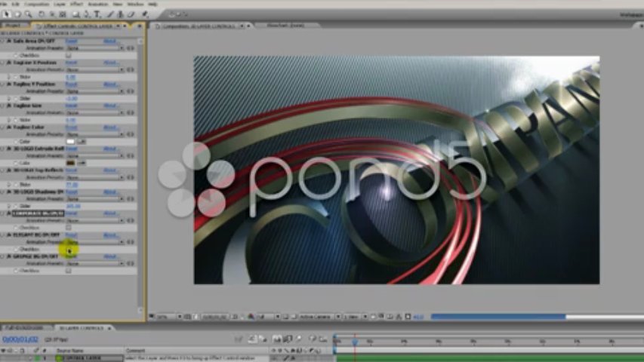Open the Layer menu
This screenshot has width=644, height=362.
click(60, 4)
